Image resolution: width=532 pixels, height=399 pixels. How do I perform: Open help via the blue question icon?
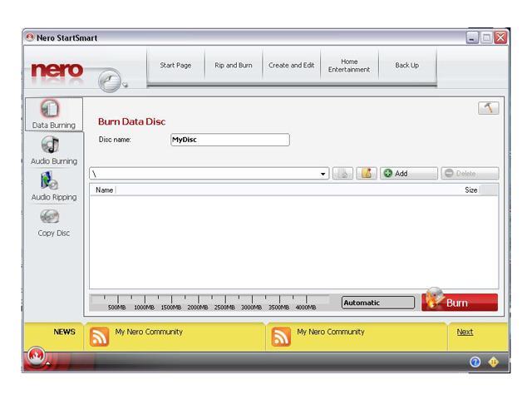tap(475, 362)
